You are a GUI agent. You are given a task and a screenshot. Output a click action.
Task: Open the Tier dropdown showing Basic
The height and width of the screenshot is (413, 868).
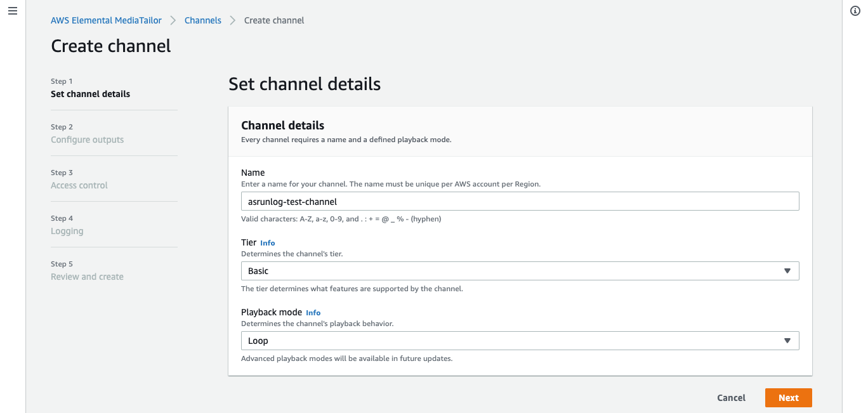[520, 271]
